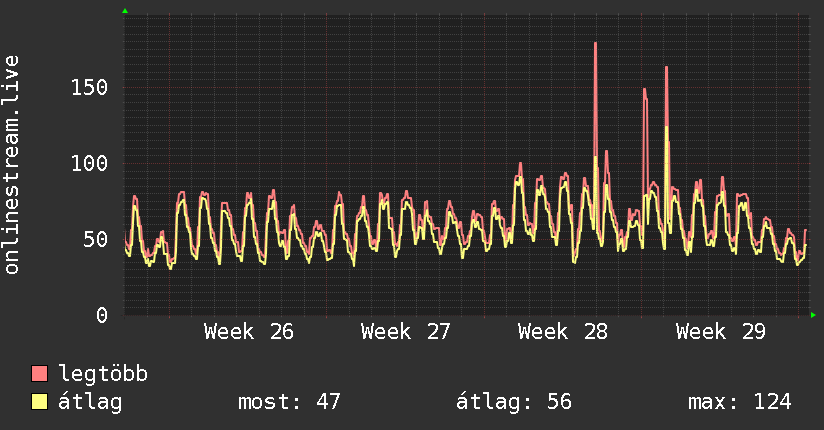The width and height of the screenshot is (824, 430).
Task: Click the Week 27 axis label
Action: 405,332
